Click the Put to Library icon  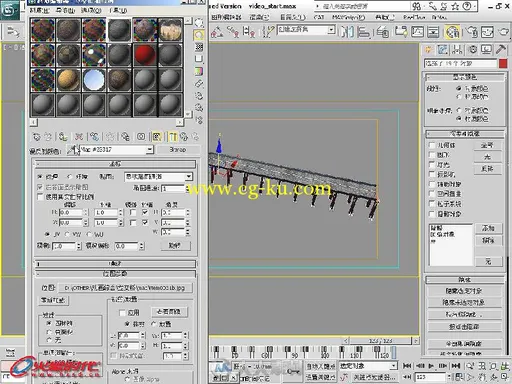coord(125,136)
